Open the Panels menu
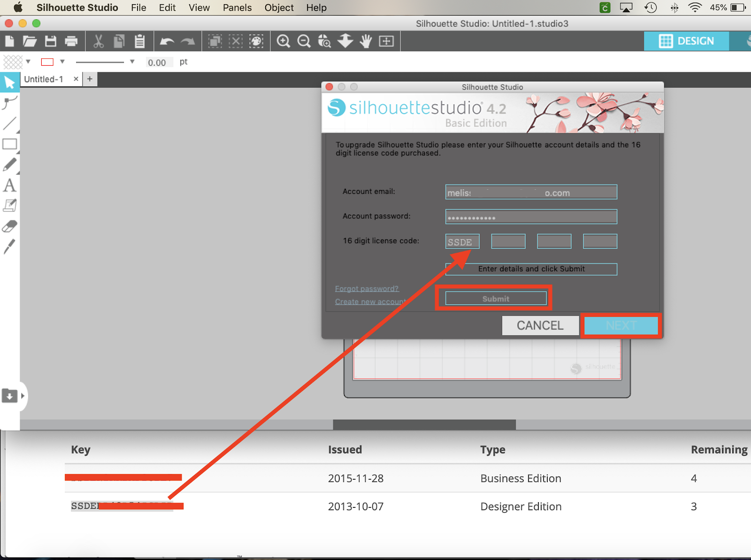This screenshot has width=751, height=560. coord(237,8)
